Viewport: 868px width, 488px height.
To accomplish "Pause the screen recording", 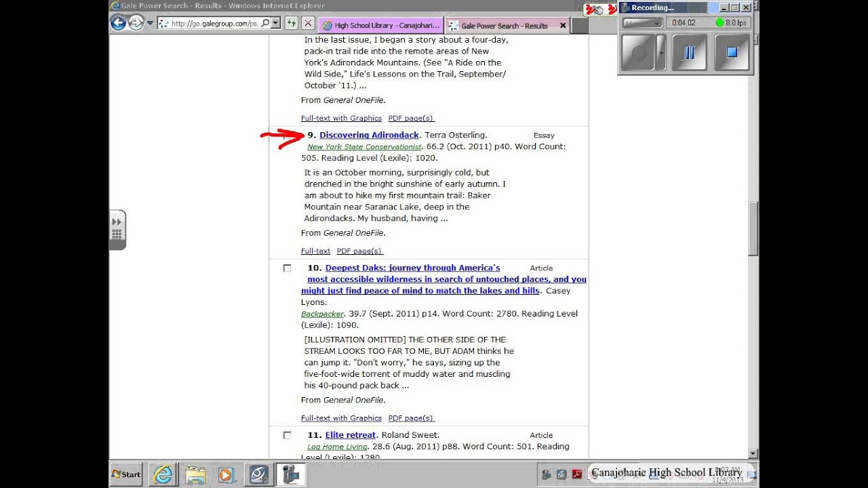I will [x=690, y=52].
